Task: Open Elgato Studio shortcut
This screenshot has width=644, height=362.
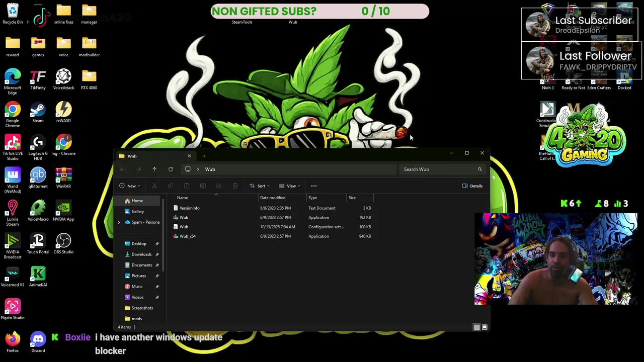Action: point(13,309)
